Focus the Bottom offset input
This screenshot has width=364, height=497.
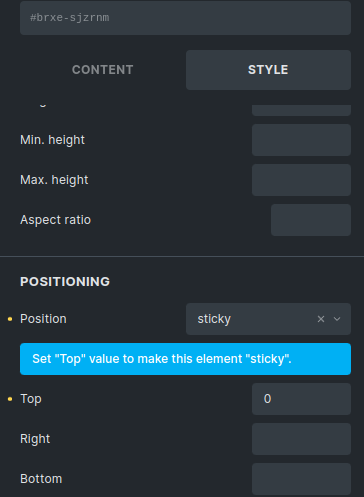click(x=301, y=479)
